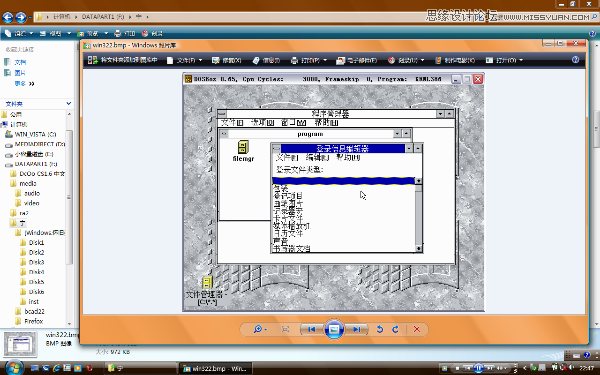Click the E-mail (电子邮件) toolbar button
Viewport: 600px width, 375px height.
tap(356, 60)
